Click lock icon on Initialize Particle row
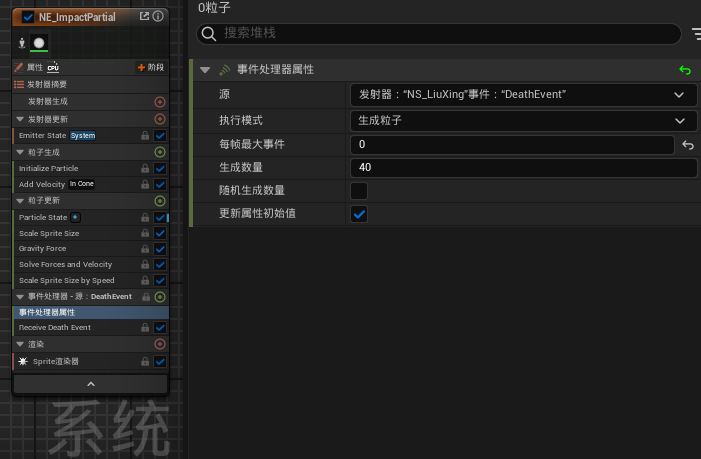 [x=145, y=168]
